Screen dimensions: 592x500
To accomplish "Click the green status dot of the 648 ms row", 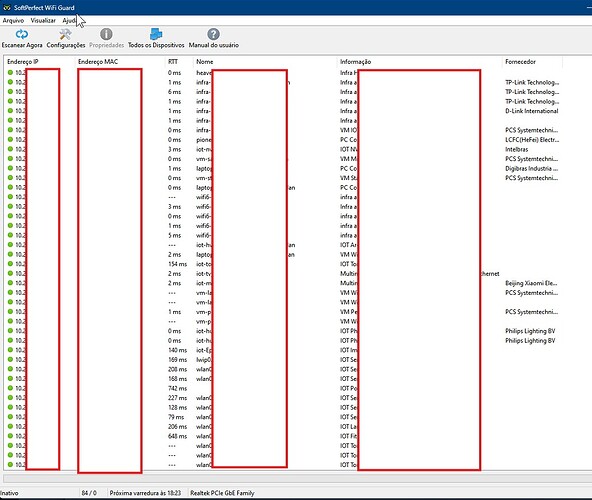I will tap(10, 436).
